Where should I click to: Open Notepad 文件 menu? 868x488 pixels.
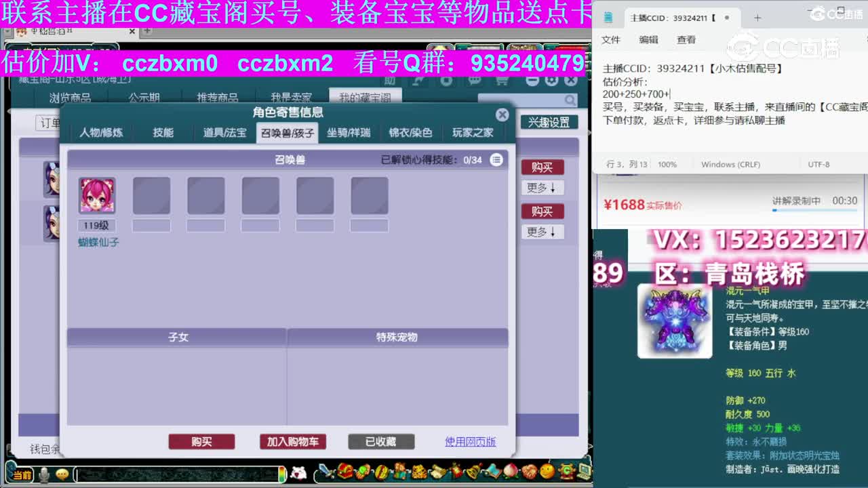(611, 40)
